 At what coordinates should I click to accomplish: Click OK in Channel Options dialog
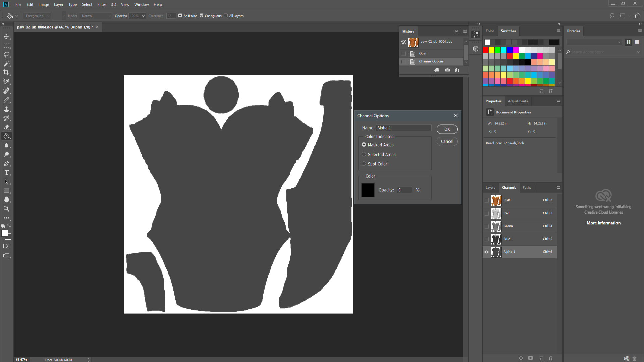(x=447, y=129)
